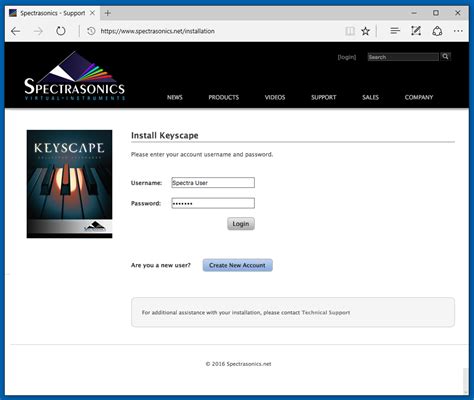This screenshot has width=474, height=400.
Task: Open the Technical Support link
Action: click(326, 313)
